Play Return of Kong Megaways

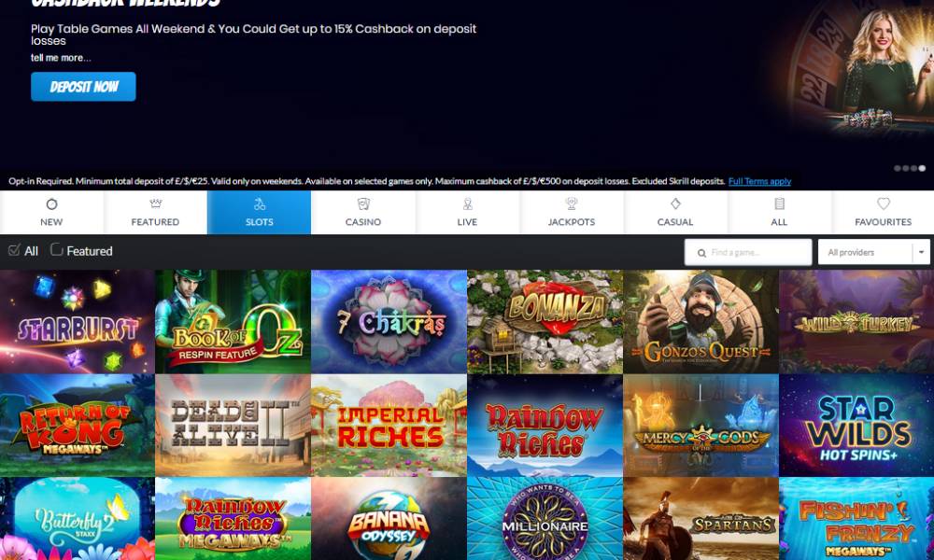tap(78, 426)
